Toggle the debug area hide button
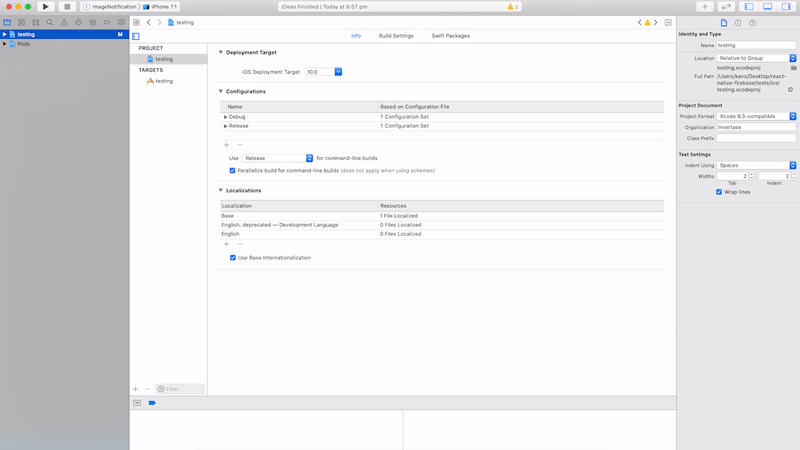The width and height of the screenshot is (800, 450). (137, 403)
